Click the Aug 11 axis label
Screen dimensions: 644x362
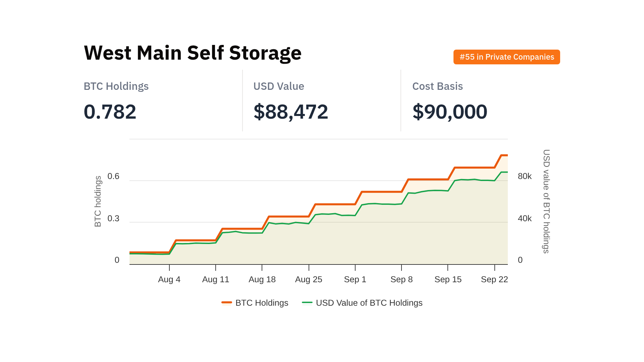point(215,279)
